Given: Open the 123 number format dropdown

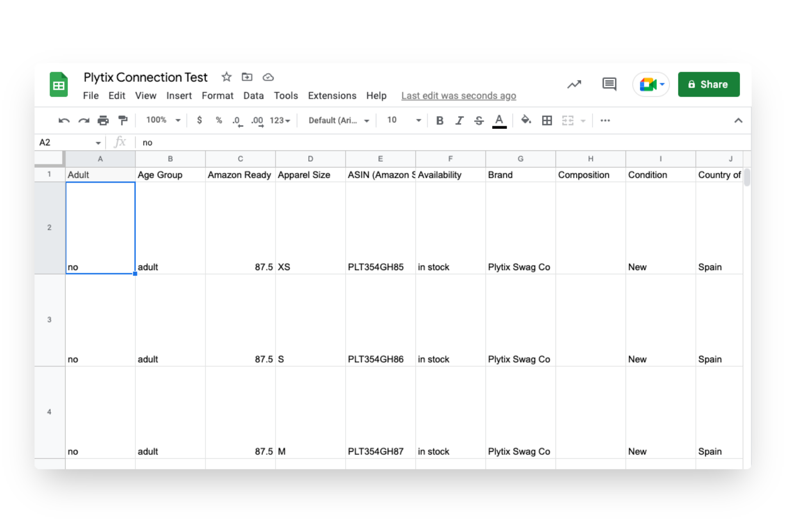Looking at the screenshot, I should [x=280, y=120].
